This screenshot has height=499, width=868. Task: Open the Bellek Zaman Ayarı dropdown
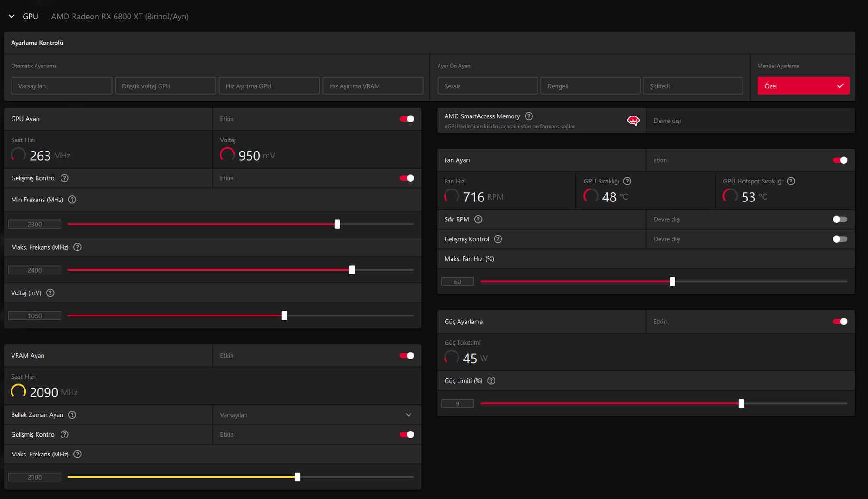point(317,415)
